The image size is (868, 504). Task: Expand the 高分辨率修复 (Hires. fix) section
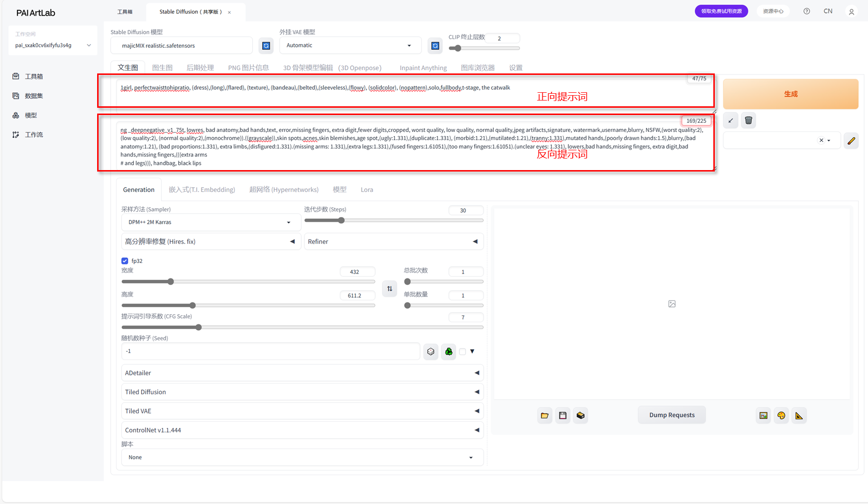[x=211, y=242]
